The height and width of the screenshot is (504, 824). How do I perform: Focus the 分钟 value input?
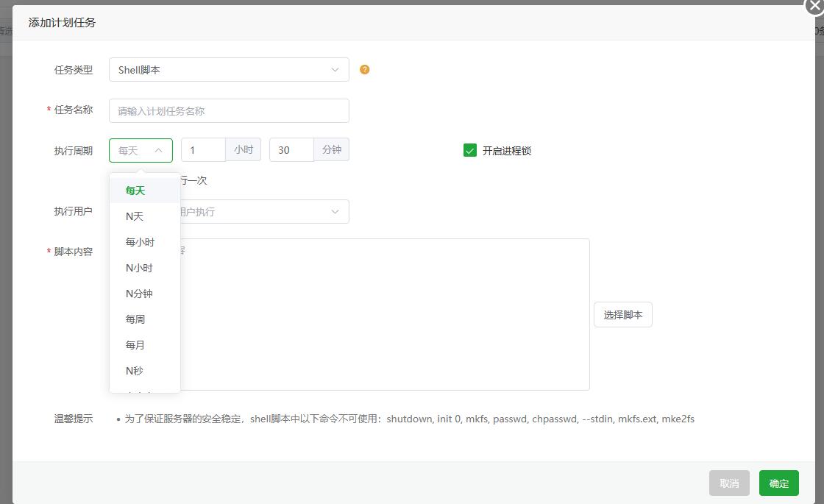(x=291, y=150)
